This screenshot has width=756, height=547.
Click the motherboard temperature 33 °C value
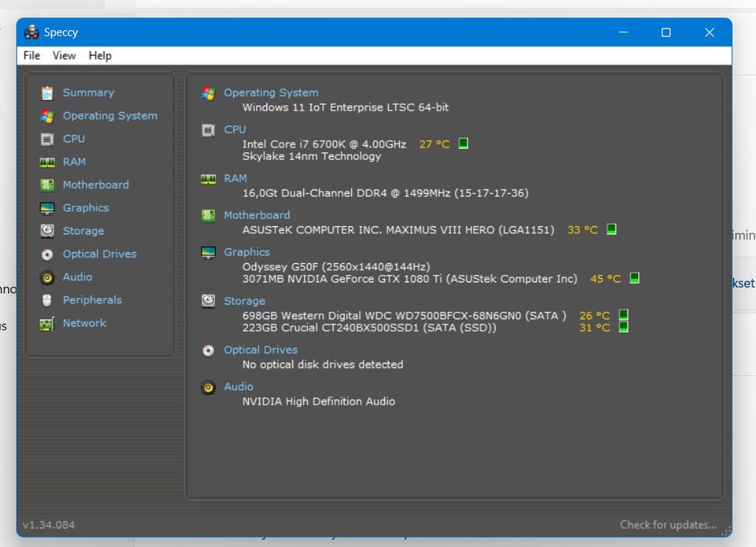click(583, 229)
